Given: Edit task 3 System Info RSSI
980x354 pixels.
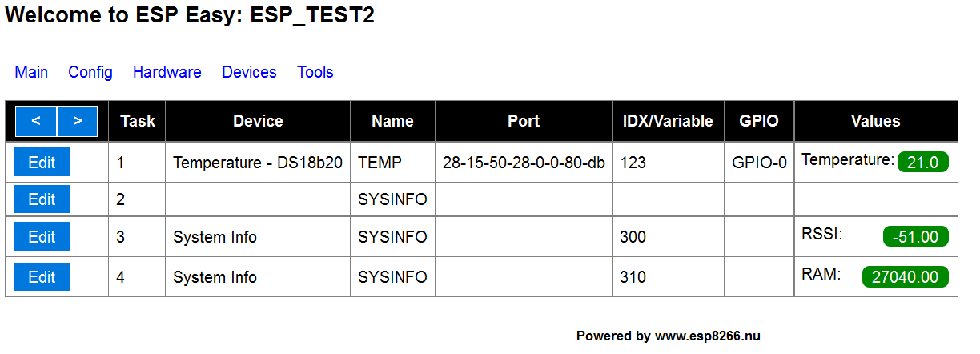Looking at the screenshot, I should 42,236.
